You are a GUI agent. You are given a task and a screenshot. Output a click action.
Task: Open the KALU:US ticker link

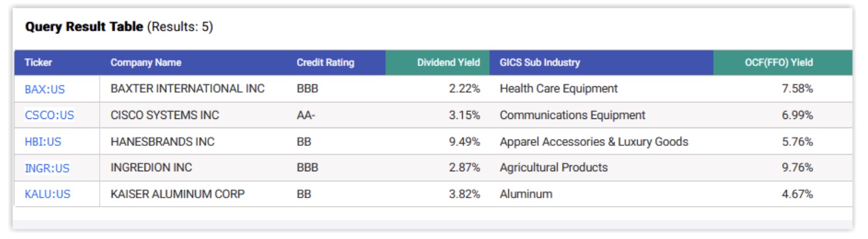click(x=47, y=194)
